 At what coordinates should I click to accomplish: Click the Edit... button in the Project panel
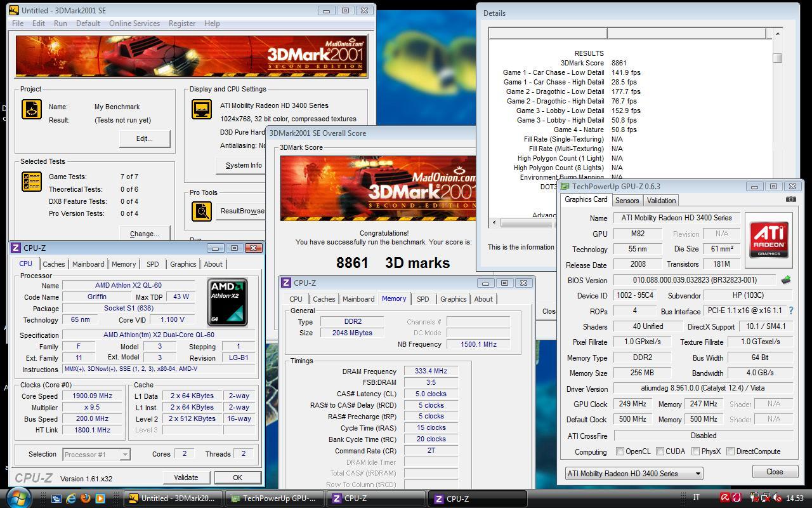click(144, 138)
